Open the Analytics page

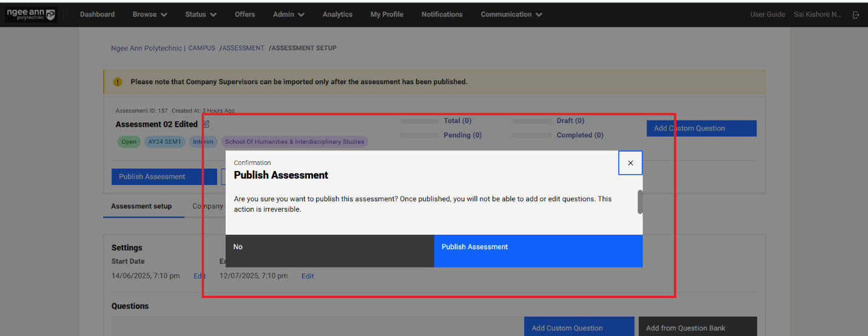[337, 15]
